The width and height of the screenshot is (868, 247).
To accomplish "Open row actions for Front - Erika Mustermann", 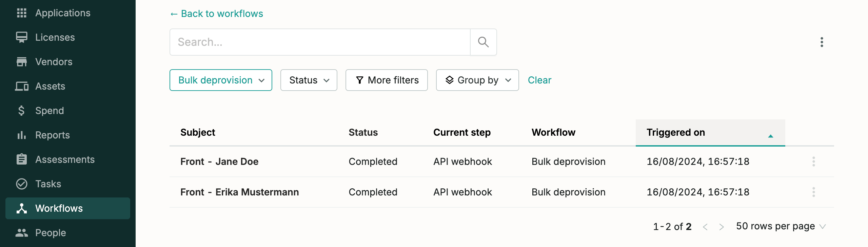I will click(814, 192).
